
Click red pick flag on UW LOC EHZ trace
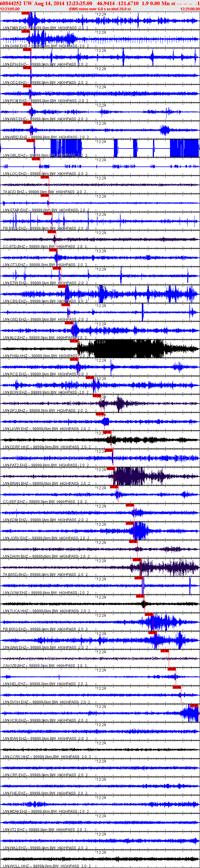pos(36,159)
